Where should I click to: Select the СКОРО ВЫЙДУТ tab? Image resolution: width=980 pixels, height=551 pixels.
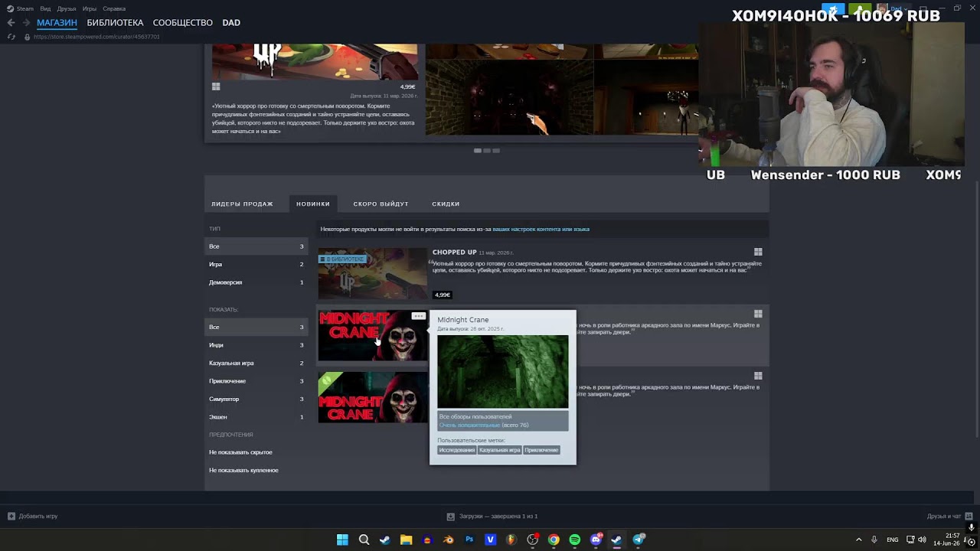tap(381, 204)
